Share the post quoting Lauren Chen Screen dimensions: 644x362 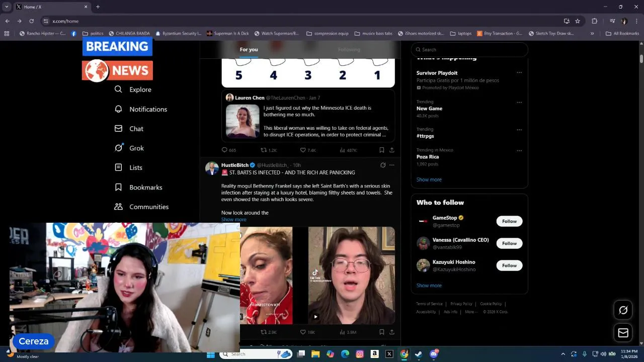(392, 150)
